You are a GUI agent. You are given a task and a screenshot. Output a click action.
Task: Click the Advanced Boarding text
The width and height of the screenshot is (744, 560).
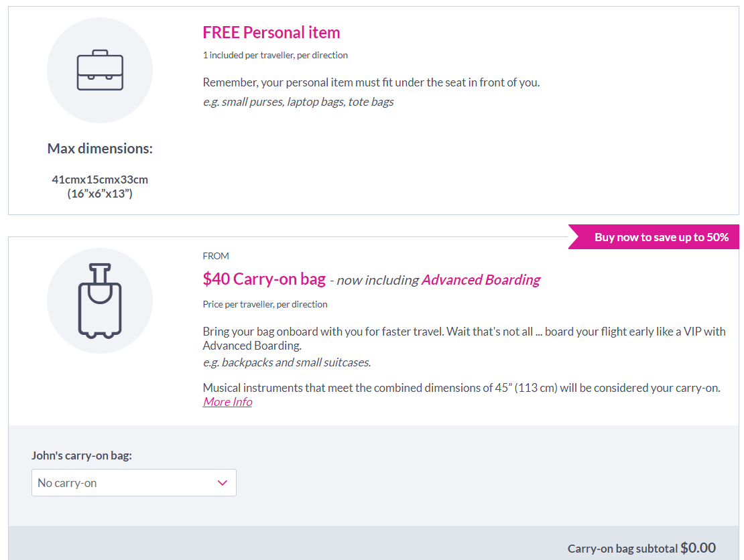[481, 280]
